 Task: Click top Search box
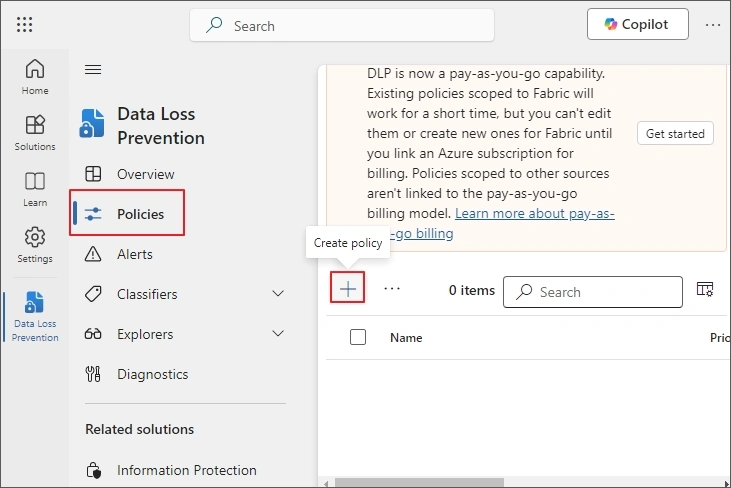click(342, 26)
